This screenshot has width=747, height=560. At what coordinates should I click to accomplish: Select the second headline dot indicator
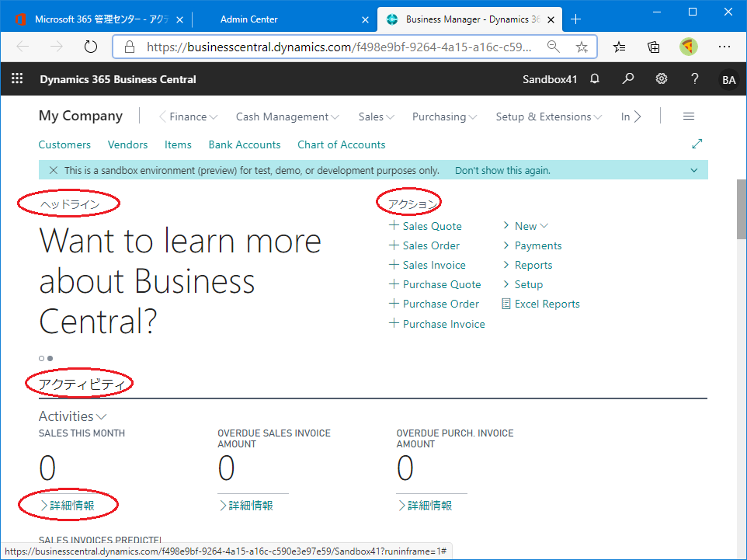(x=50, y=358)
